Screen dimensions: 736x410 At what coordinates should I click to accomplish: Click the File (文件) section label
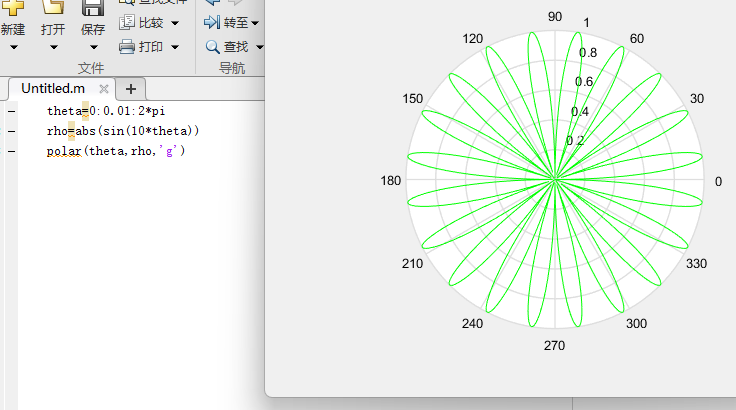91,68
